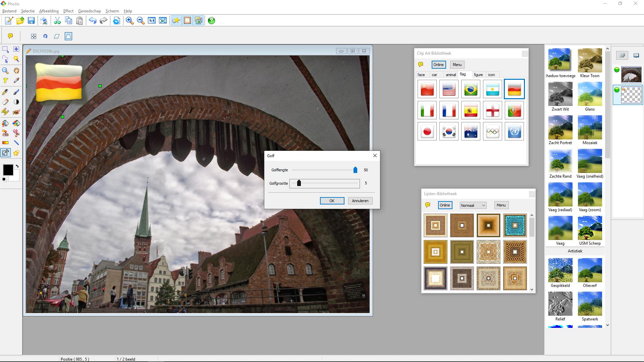The height and width of the screenshot is (362, 644).
Task: Select the Text tool
Action: (x=5, y=81)
